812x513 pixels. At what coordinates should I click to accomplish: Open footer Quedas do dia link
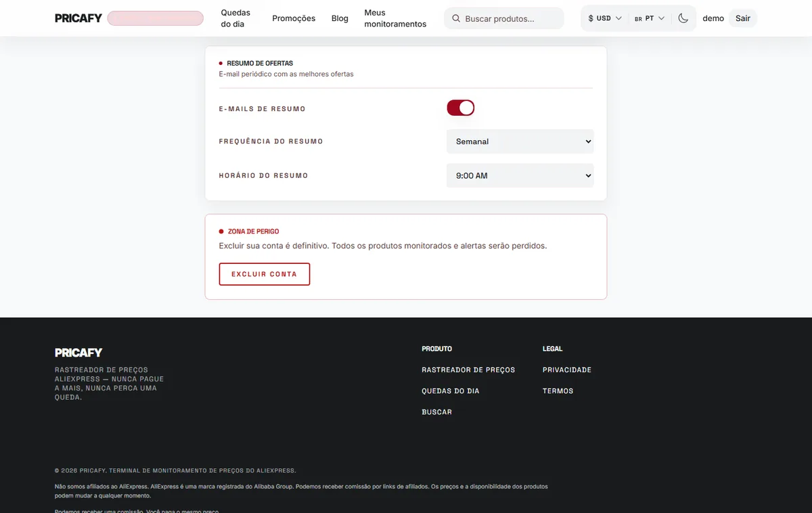pos(451,391)
